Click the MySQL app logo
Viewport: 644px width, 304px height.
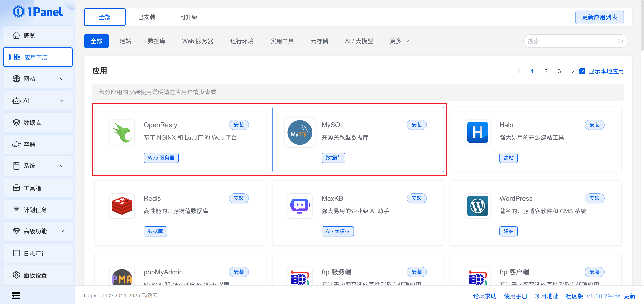tap(300, 132)
